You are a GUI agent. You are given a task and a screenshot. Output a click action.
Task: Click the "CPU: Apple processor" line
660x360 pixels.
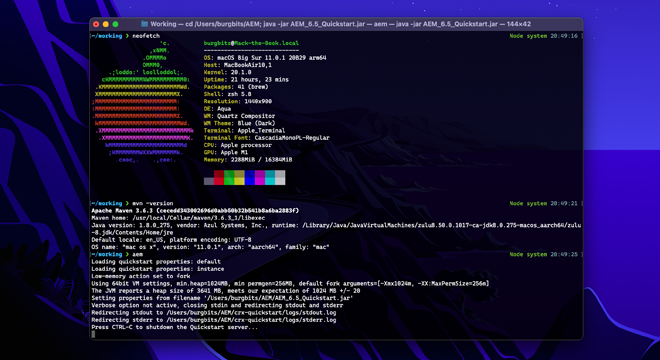pos(238,145)
